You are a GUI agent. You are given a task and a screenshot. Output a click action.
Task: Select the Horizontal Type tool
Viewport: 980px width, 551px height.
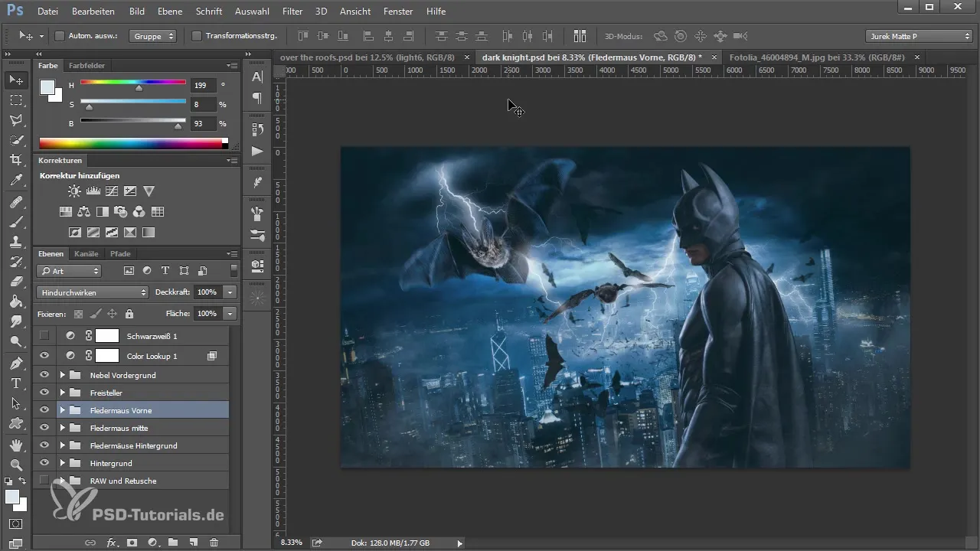(x=16, y=383)
